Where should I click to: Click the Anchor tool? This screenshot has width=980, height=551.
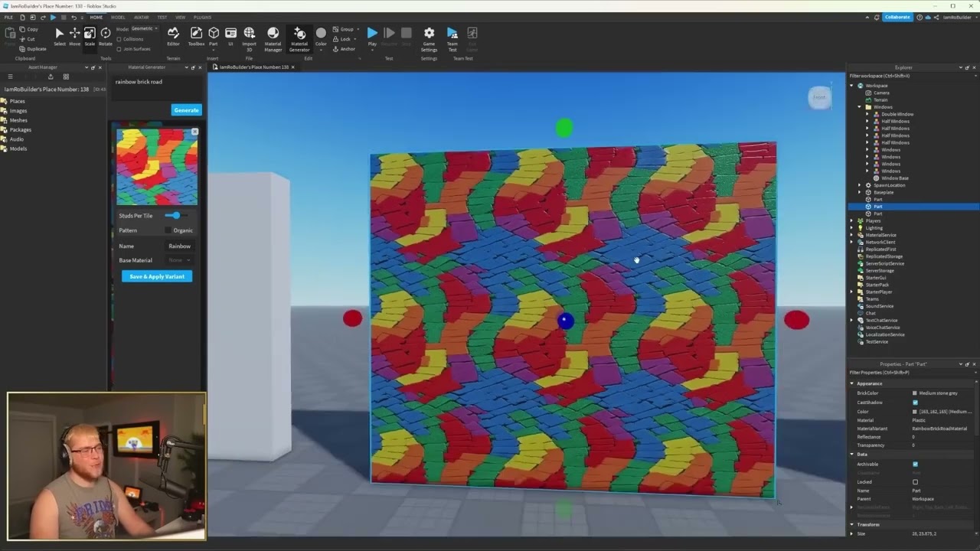click(344, 49)
